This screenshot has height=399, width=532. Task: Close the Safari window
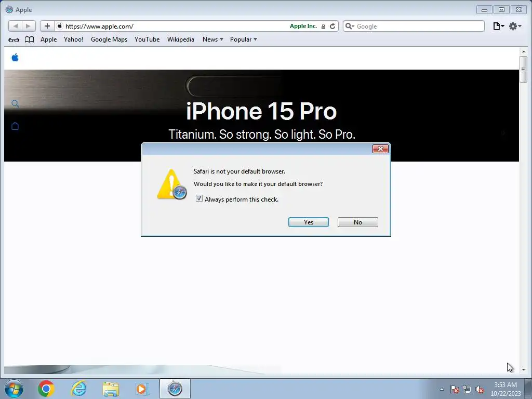(x=519, y=9)
